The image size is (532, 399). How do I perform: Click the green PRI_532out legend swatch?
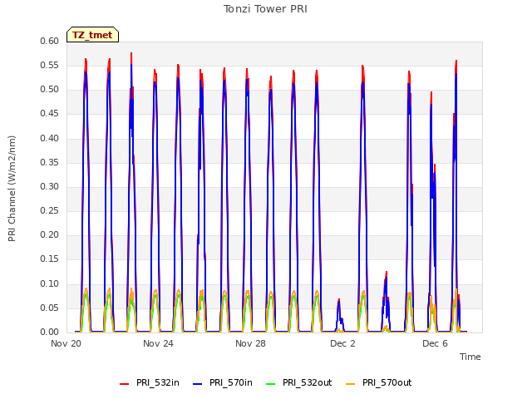(271, 384)
